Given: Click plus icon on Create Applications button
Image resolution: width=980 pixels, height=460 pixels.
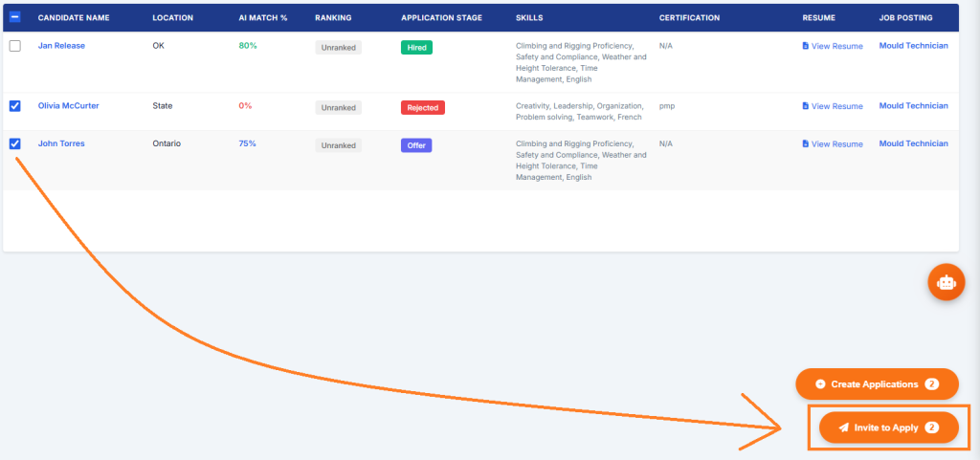Looking at the screenshot, I should click(820, 384).
